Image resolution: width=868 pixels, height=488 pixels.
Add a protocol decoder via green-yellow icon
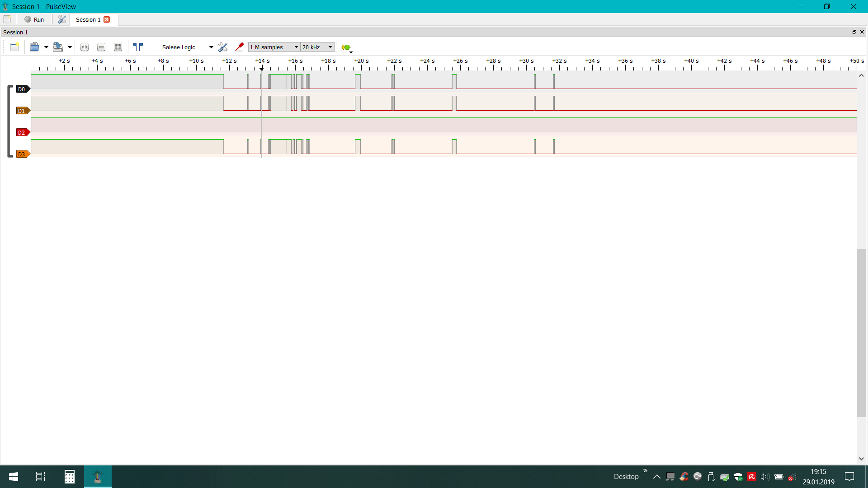pos(346,47)
